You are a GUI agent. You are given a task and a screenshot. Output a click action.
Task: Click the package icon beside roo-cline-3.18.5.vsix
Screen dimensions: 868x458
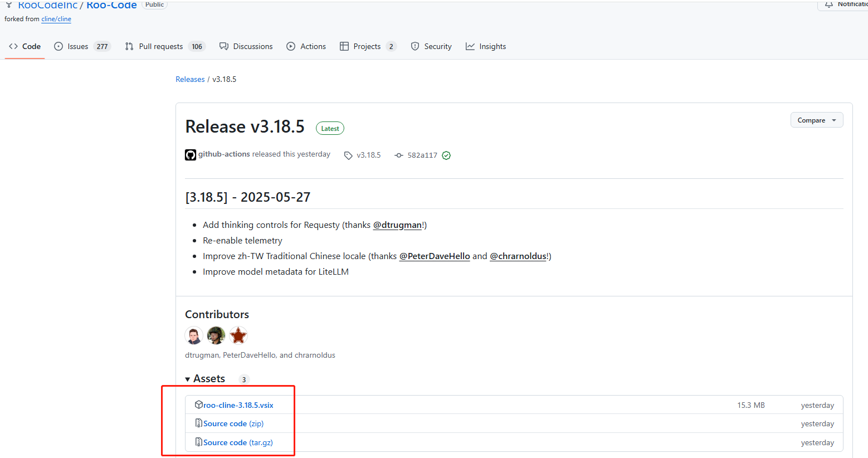pos(198,405)
